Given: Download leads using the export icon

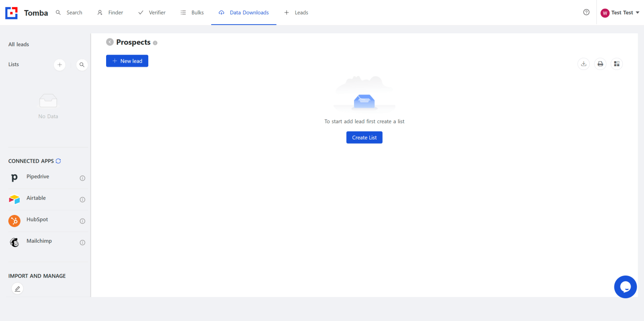Looking at the screenshot, I should (584, 64).
